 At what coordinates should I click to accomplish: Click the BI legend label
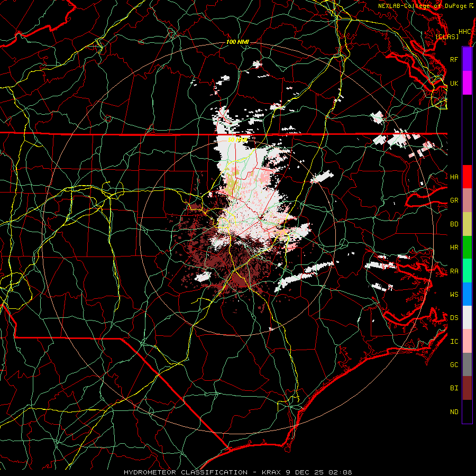(x=454, y=388)
